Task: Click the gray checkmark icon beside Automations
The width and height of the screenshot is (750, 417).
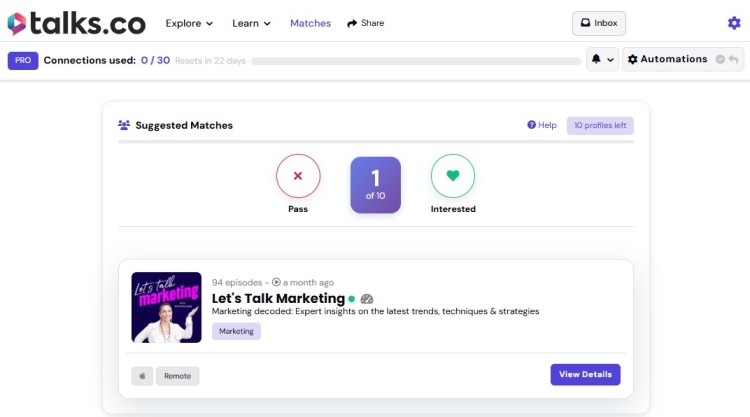Action: (720, 59)
